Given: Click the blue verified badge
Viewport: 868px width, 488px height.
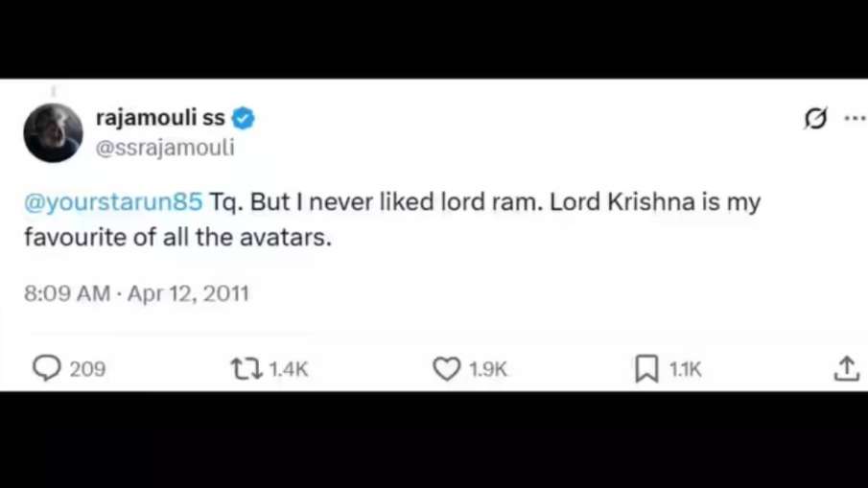Looking at the screenshot, I should coord(244,119).
